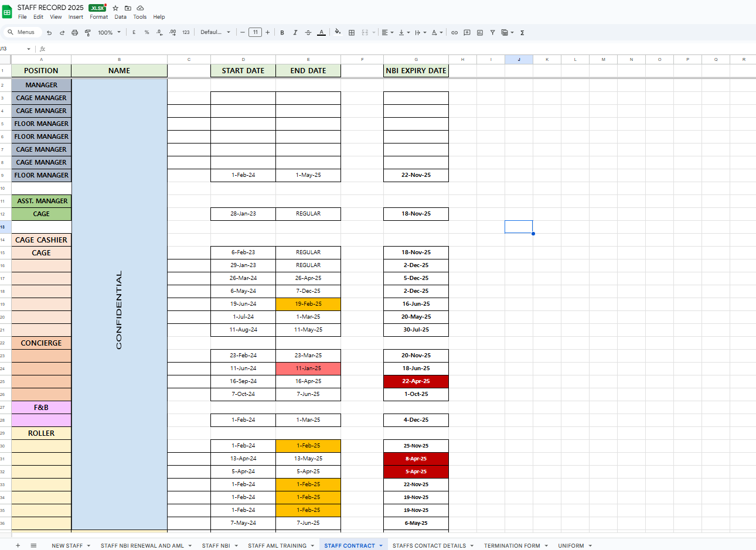Toggle italic formatting
Screen dimensions: 756x550
pyautogui.click(x=295, y=33)
